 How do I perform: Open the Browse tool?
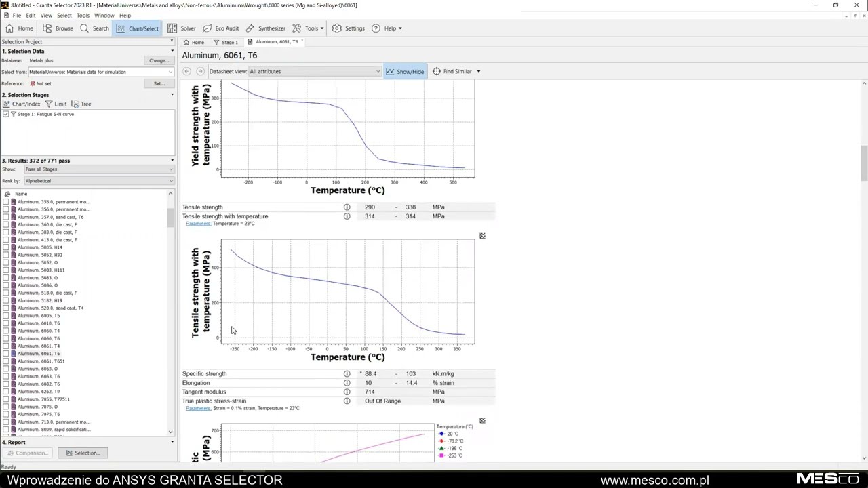pos(58,28)
